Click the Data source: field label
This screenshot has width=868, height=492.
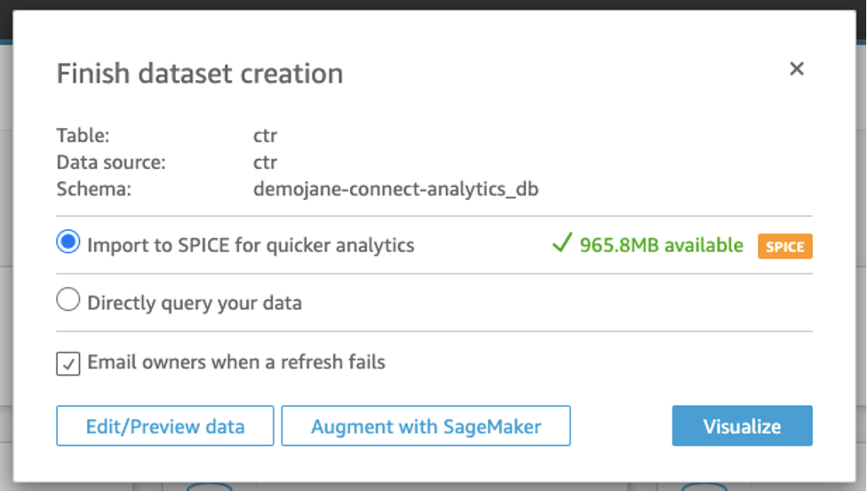111,163
